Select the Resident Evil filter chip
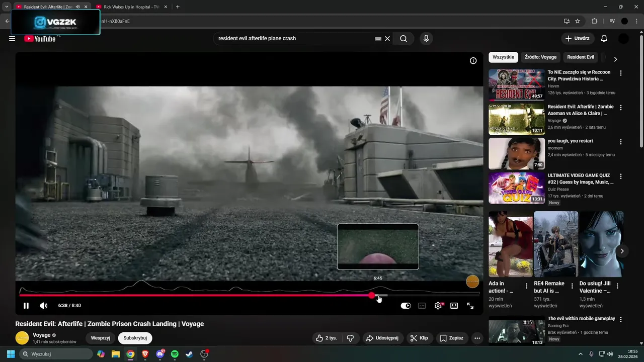This screenshot has width=644, height=362. 581,57
